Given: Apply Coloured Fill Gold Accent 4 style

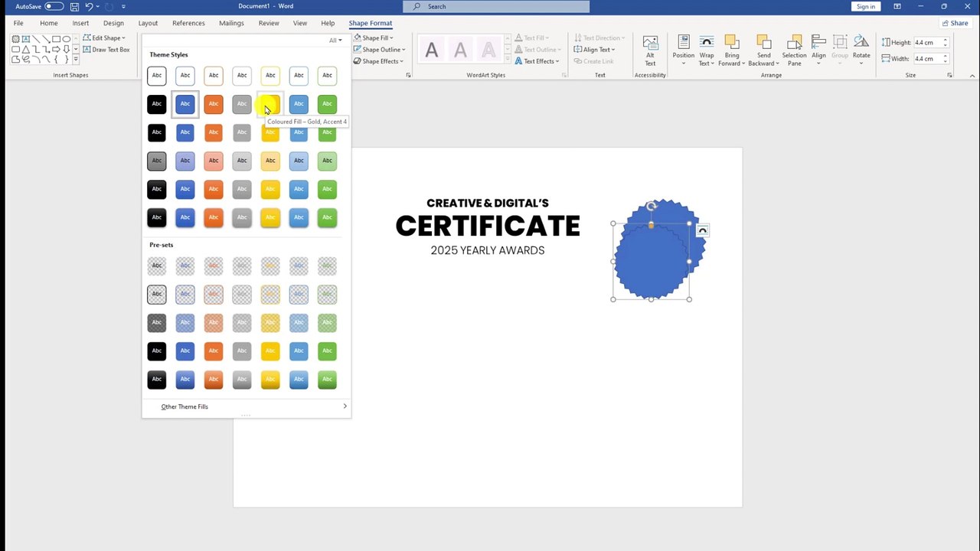Looking at the screenshot, I should (270, 103).
